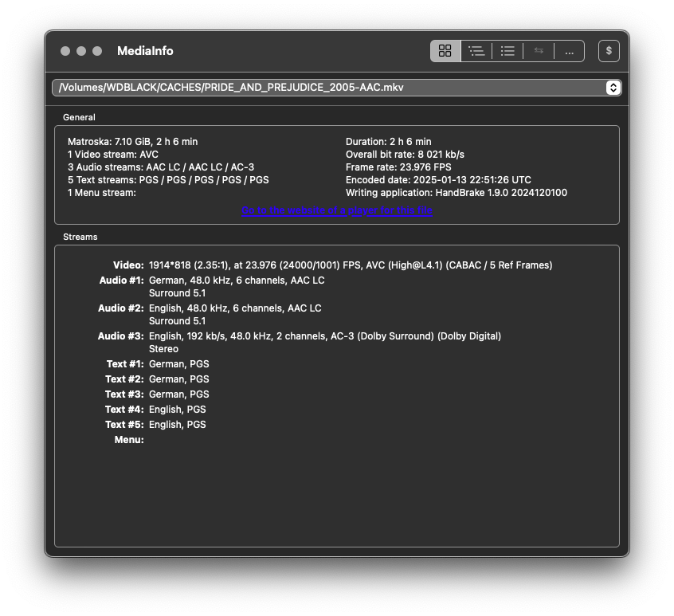This screenshot has width=674, height=616.
Task: Click the dollar sign button
Action: (609, 51)
